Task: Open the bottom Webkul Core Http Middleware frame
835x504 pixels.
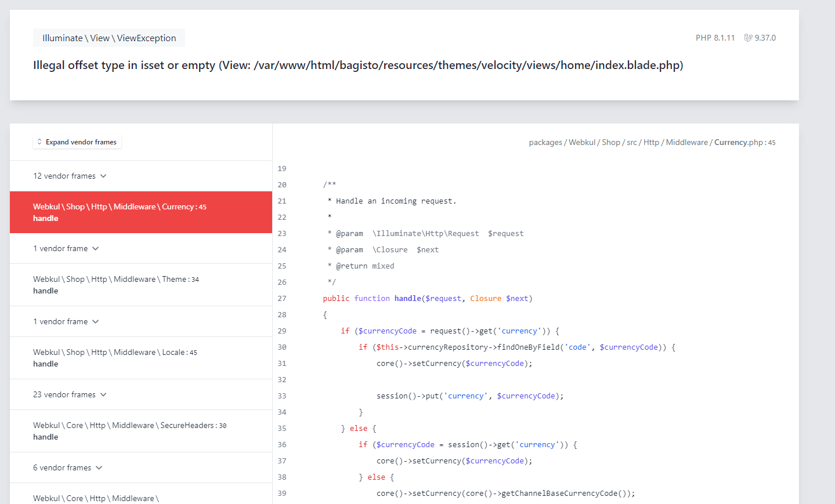Action: [x=141, y=494]
